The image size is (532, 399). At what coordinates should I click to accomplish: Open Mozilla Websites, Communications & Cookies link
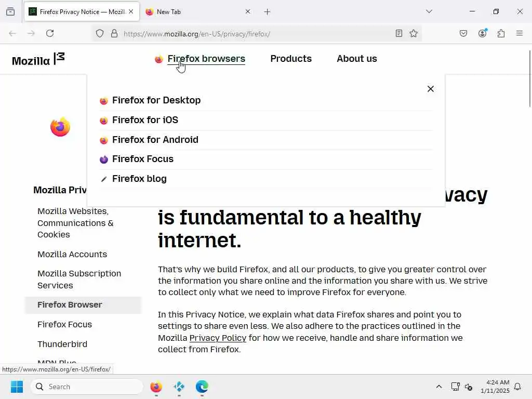75,223
